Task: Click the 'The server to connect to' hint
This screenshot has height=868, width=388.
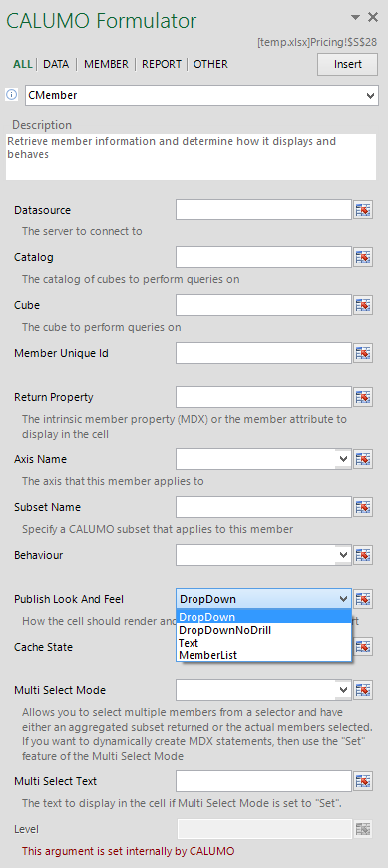Action: coord(82,231)
